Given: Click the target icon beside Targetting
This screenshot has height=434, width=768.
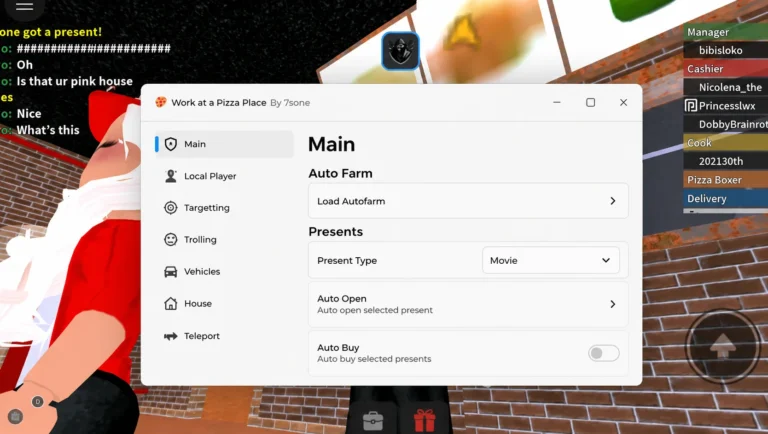Looking at the screenshot, I should coord(170,208).
